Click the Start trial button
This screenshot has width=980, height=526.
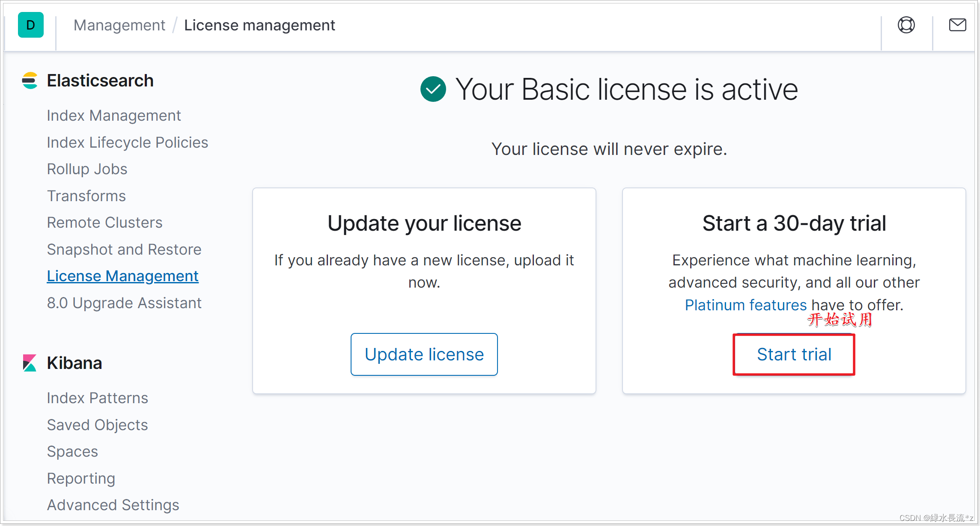coord(794,354)
